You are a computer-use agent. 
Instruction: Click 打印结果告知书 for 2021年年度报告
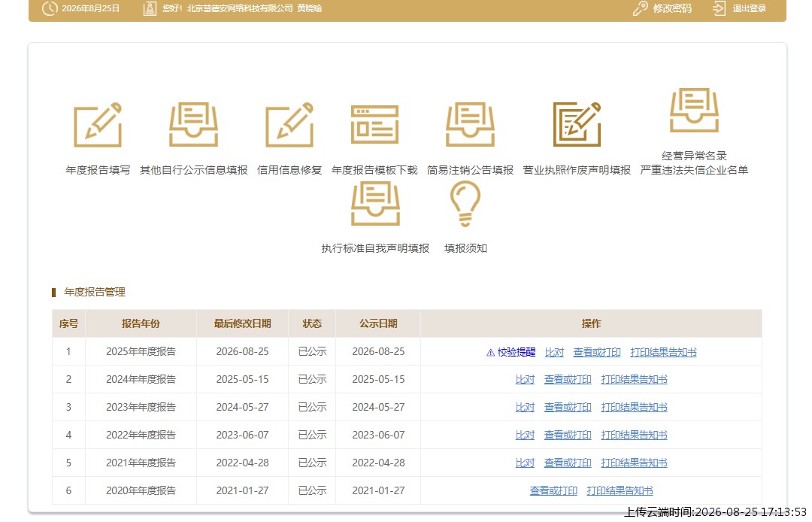click(635, 463)
